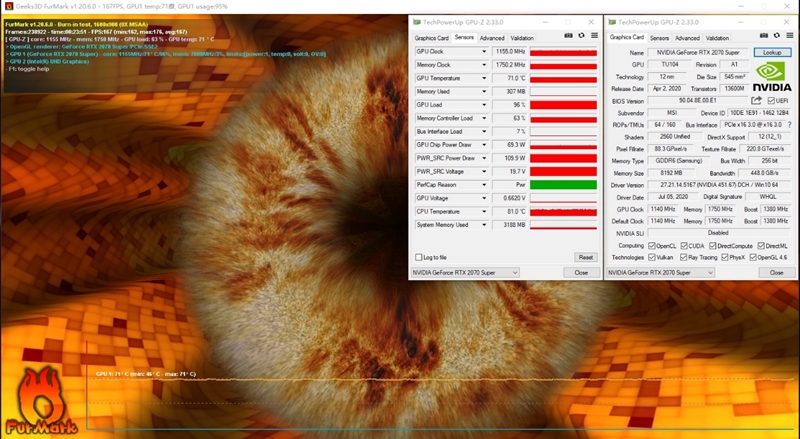This screenshot has height=439, width=800.
Task: Click BIOS export share icon next to UEFI
Action: coord(757,101)
